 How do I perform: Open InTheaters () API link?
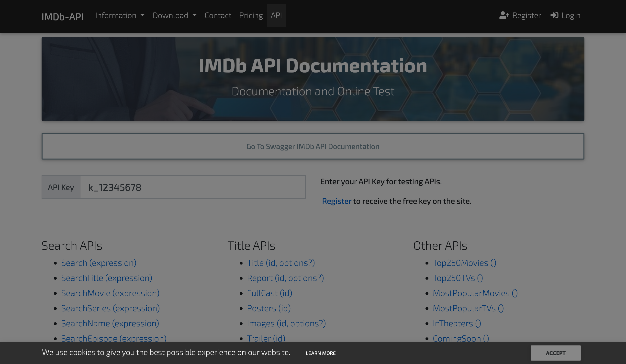click(457, 323)
